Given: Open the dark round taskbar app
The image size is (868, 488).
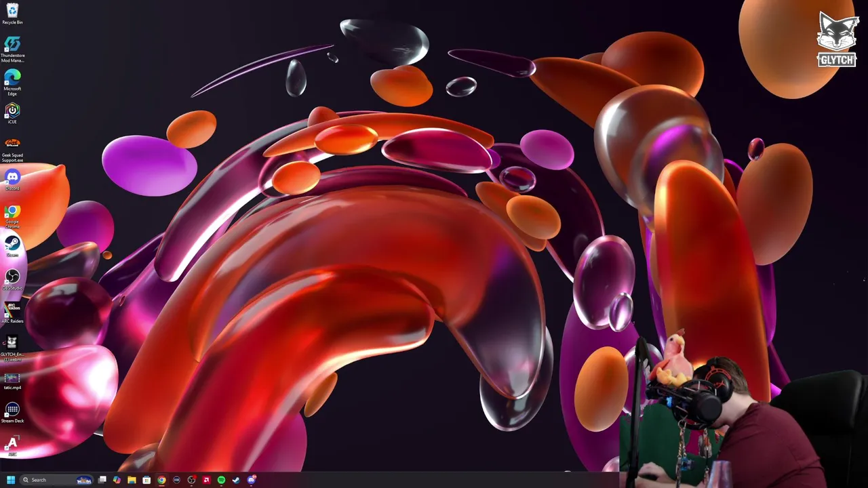Looking at the screenshot, I should (x=176, y=480).
